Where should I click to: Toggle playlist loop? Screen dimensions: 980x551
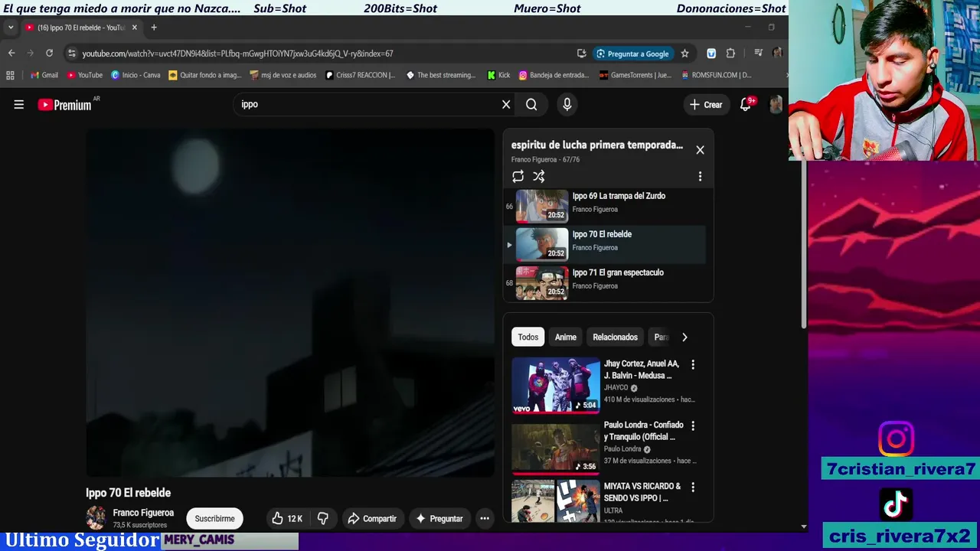(x=518, y=177)
